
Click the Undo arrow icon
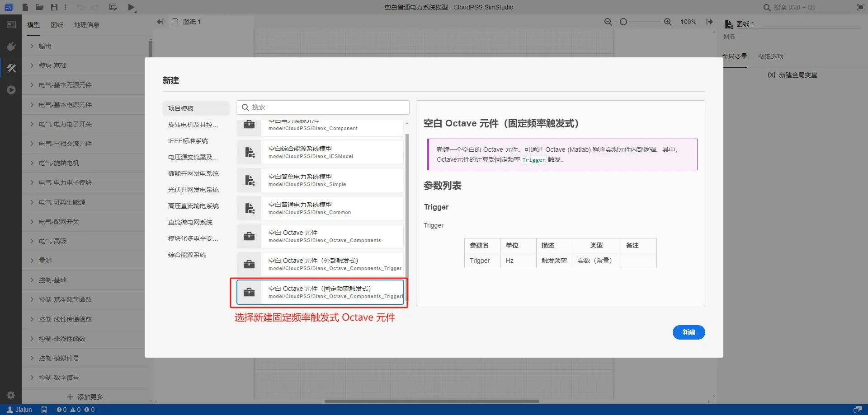coord(80,7)
